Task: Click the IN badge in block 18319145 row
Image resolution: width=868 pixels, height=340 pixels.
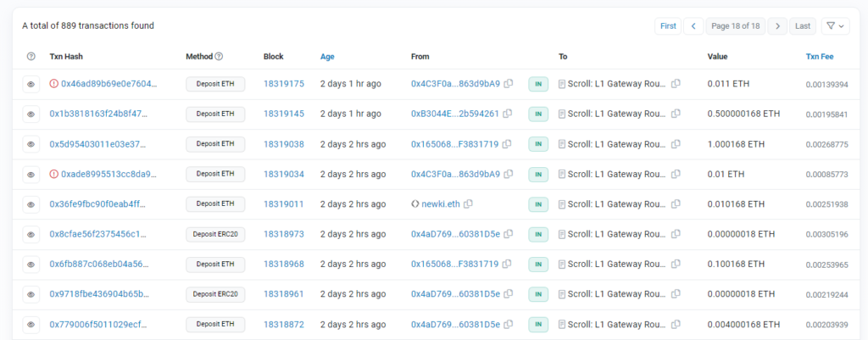Action: click(538, 114)
